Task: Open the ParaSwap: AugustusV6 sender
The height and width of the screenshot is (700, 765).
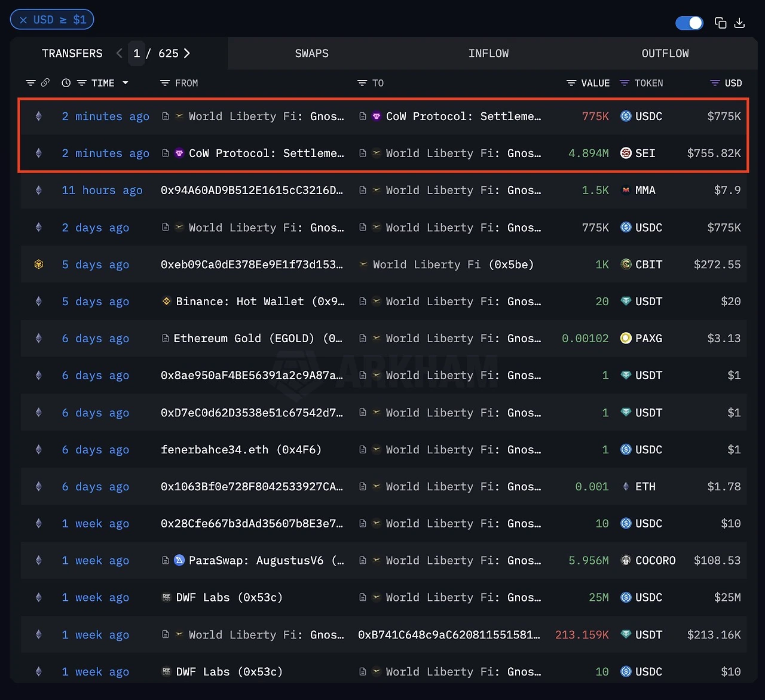Action: (266, 561)
